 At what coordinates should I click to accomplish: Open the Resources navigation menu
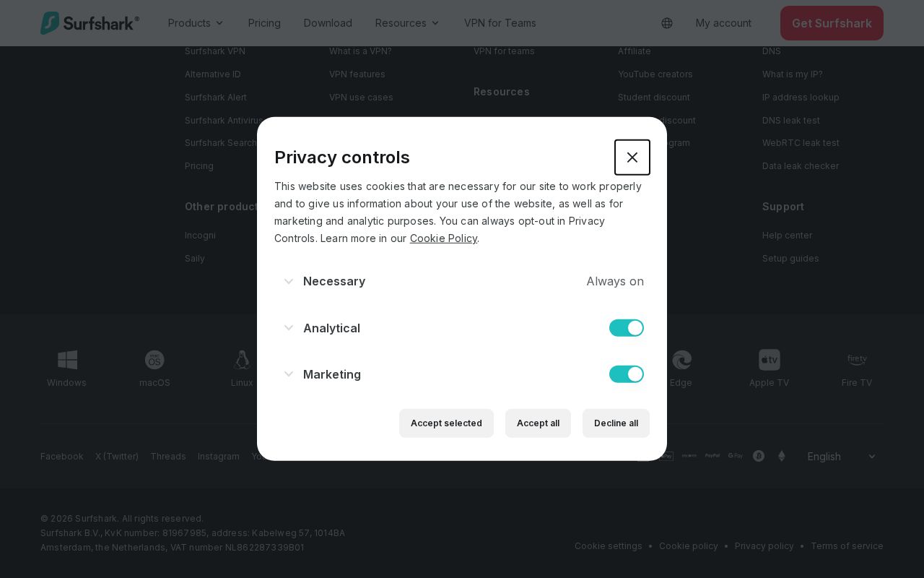click(407, 23)
